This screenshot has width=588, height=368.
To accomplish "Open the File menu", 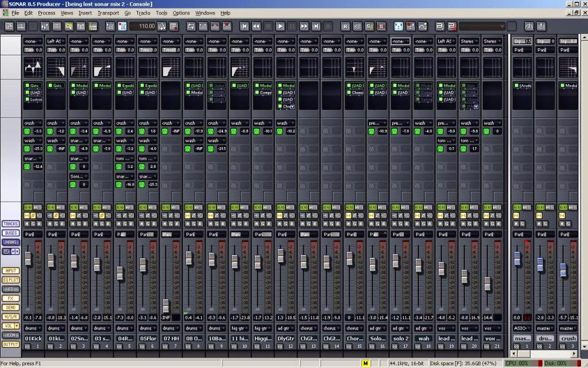I will click(x=15, y=13).
